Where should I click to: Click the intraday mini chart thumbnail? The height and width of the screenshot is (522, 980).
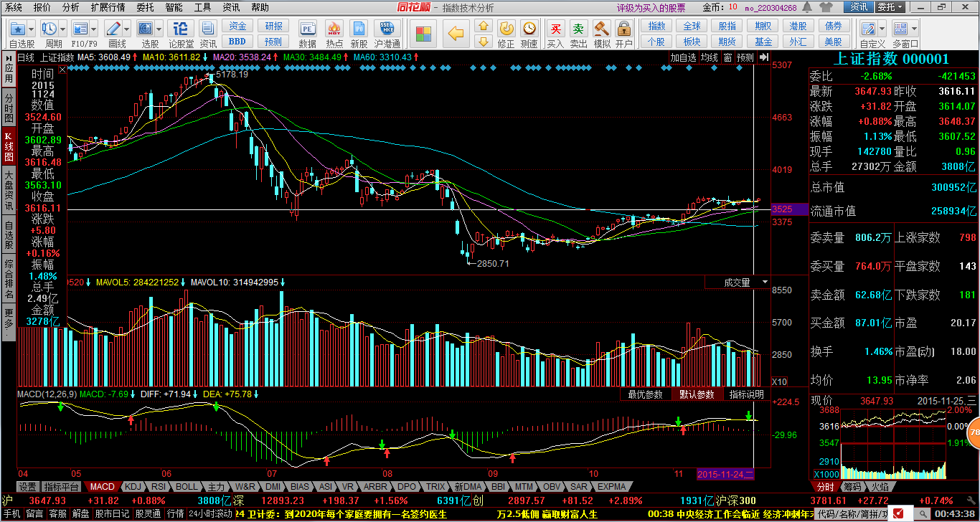pyautogui.click(x=895, y=445)
